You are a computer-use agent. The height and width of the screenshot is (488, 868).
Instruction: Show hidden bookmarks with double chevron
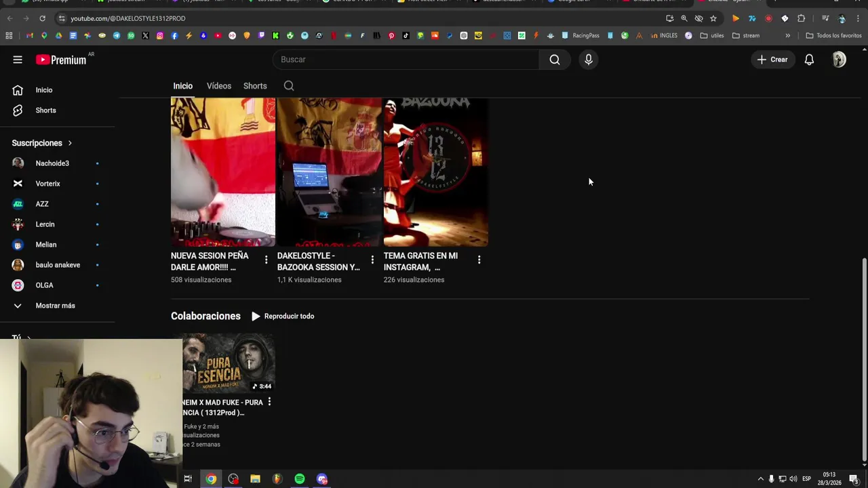point(788,35)
